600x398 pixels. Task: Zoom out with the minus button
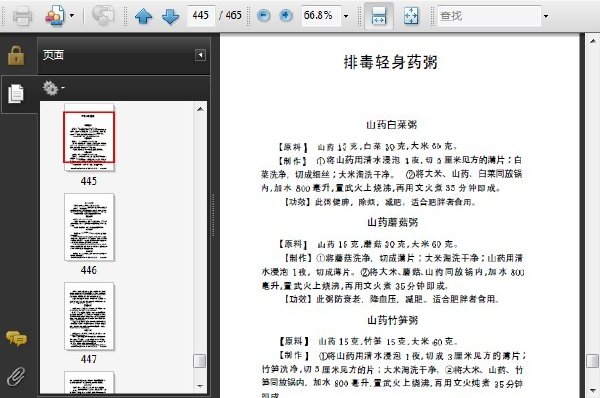point(263,16)
